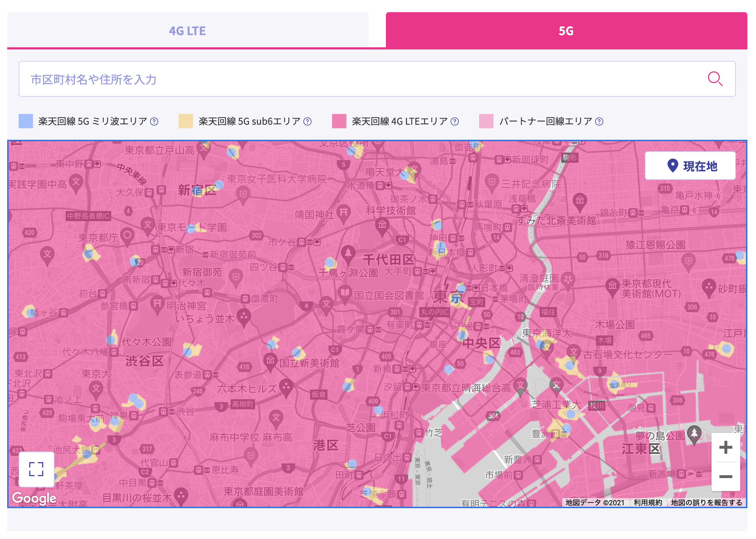
Task: Click the 新宿区 ward label
Action: [197, 190]
